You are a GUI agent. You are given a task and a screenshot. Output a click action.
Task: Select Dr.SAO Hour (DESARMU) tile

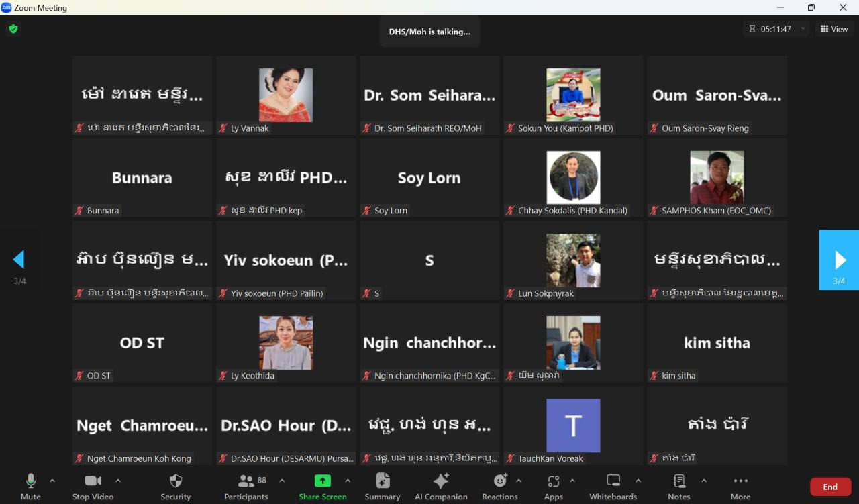pyautogui.click(x=286, y=425)
